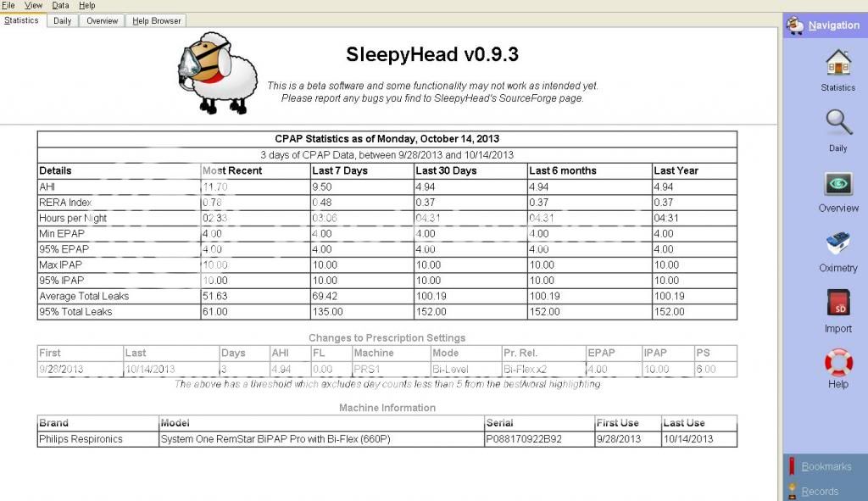
Task: Click the Daily magnifying glass icon
Action: tap(837, 124)
